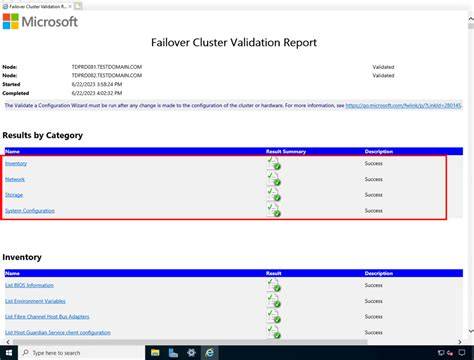Open the System Configuration category link
The image size is (474, 360).
pos(30,211)
